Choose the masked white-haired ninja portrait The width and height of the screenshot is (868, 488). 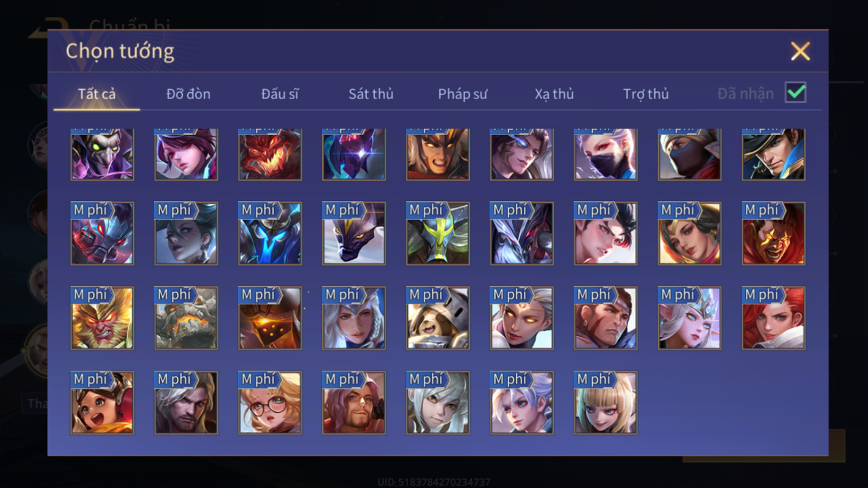pos(606,154)
